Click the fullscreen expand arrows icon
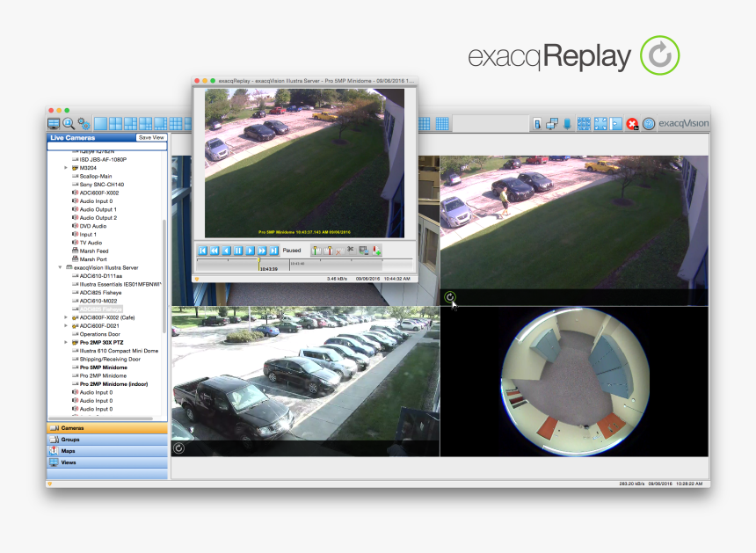The image size is (756, 553). [600, 124]
